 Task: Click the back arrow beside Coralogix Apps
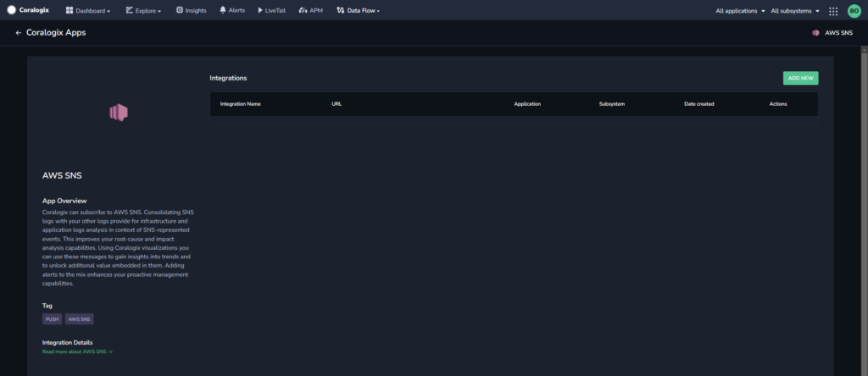pyautogui.click(x=19, y=33)
